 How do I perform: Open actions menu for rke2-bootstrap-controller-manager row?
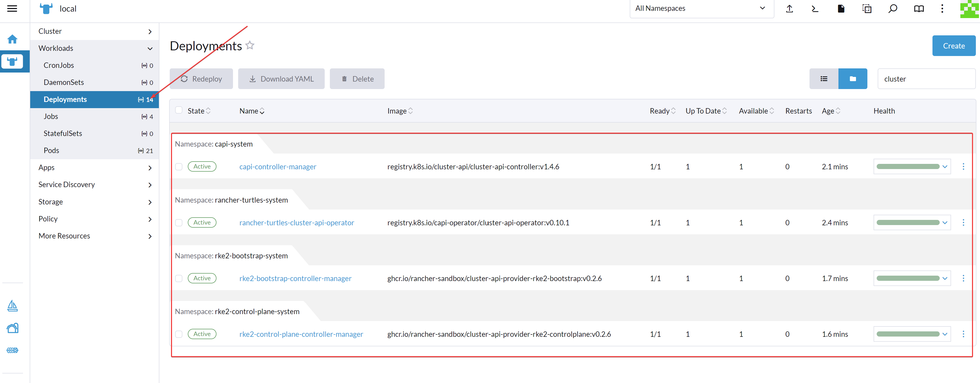coord(963,278)
